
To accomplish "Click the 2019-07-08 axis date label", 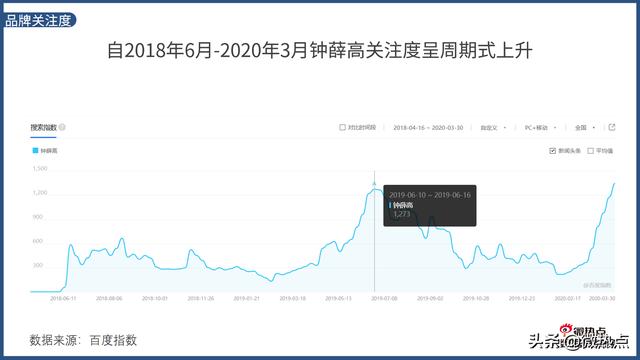I will point(384,298).
